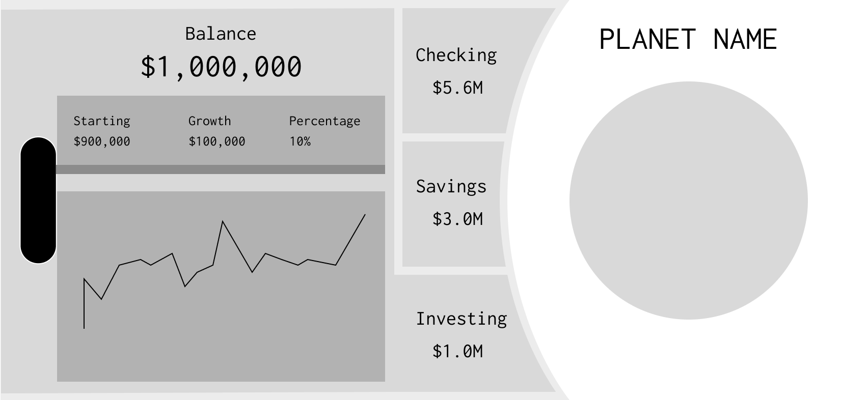Click the $1.0M Investing amount
The width and height of the screenshot is (868, 400).
point(457,351)
